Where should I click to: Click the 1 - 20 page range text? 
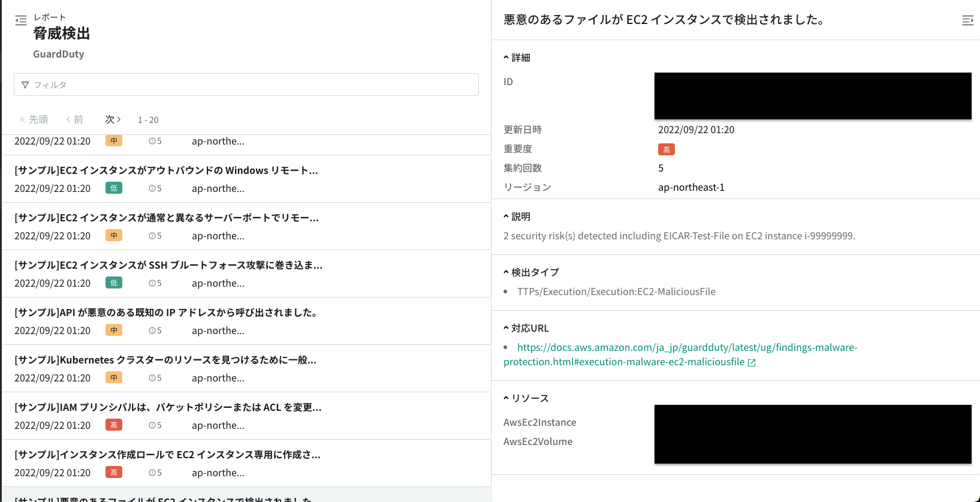pos(148,120)
